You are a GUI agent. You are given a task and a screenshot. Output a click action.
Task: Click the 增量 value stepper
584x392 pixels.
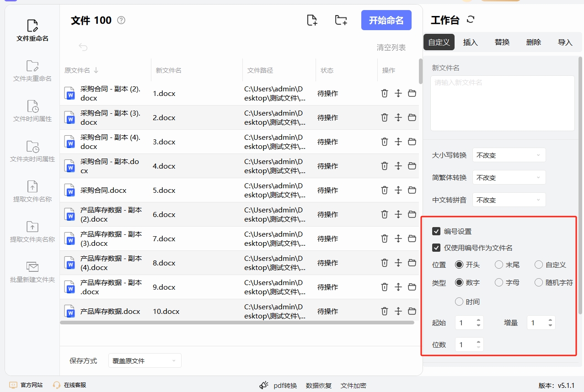click(541, 323)
